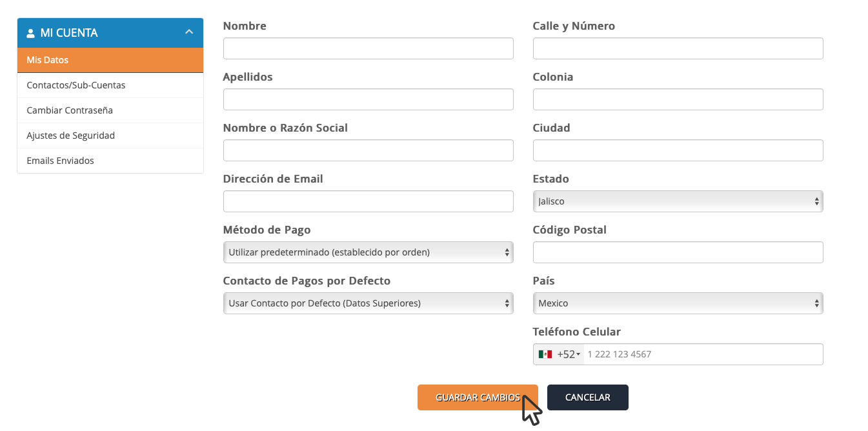Open the +52 country code dropdown

[x=569, y=354]
